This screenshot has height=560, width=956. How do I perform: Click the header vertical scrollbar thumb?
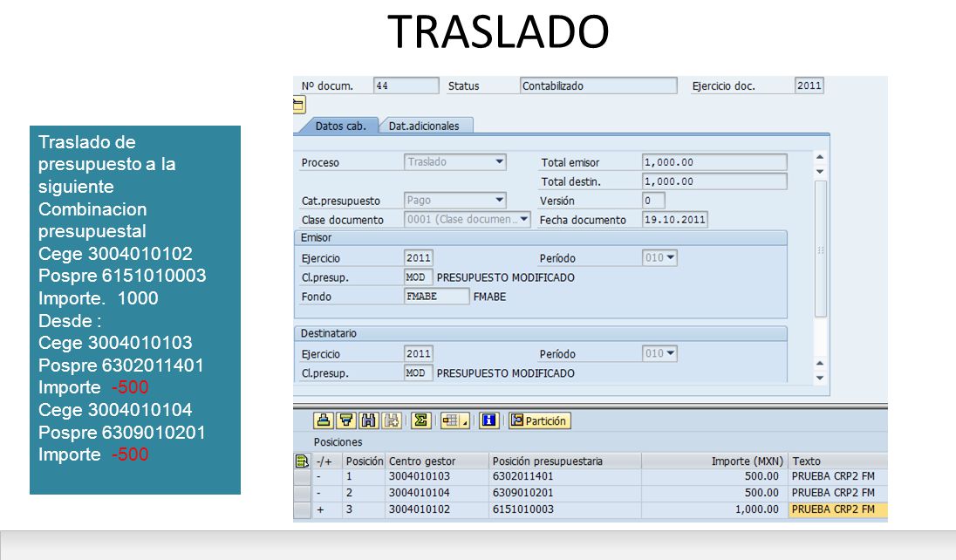[821, 249]
